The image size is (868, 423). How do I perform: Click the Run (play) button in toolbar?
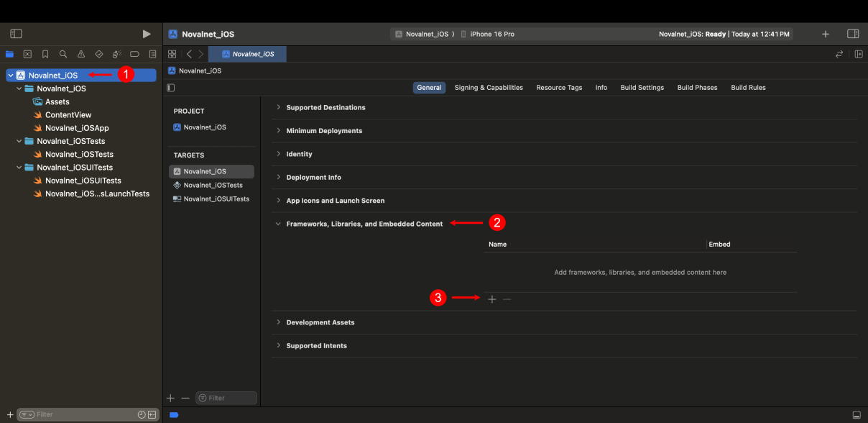coord(147,34)
